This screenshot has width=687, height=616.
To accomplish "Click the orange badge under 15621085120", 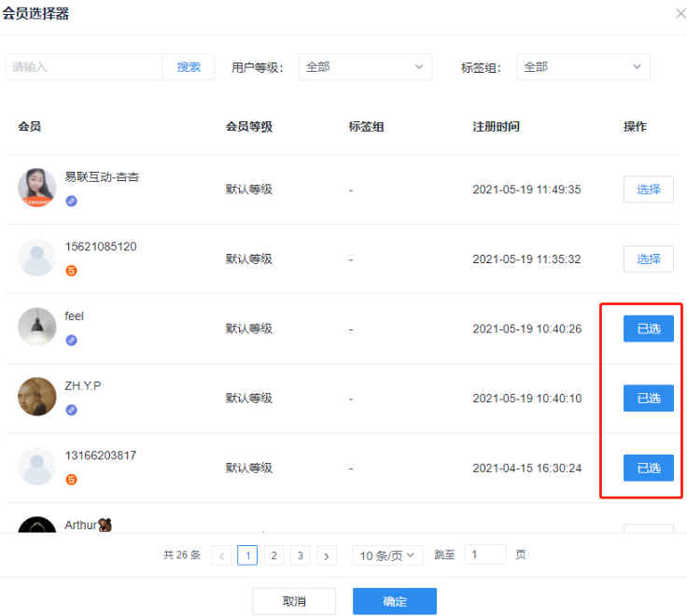I will point(71,271).
